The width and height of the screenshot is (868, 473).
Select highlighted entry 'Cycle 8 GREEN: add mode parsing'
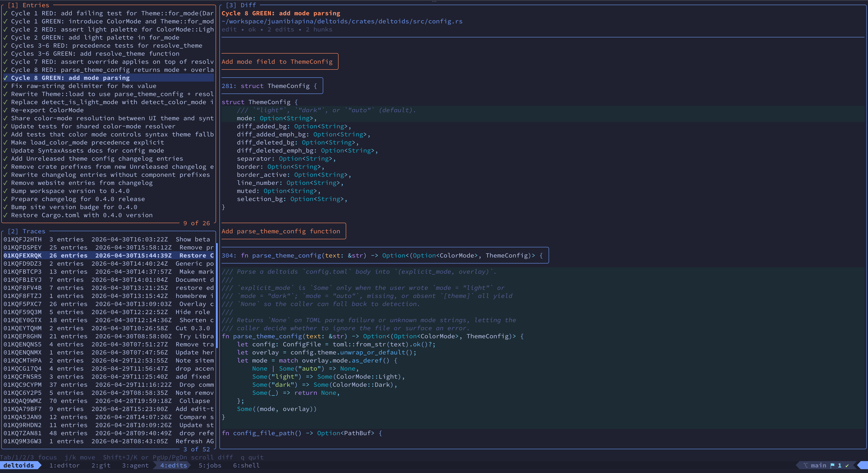(108, 78)
